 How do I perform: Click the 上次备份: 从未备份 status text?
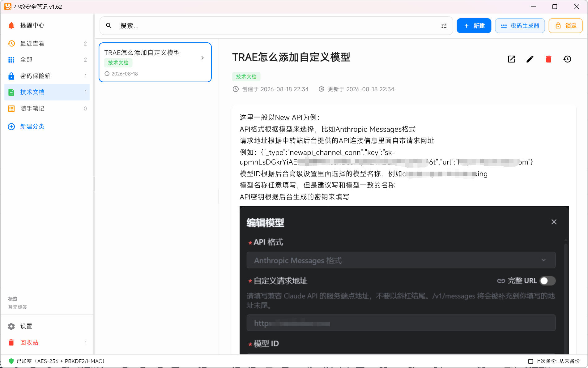pyautogui.click(x=557, y=361)
